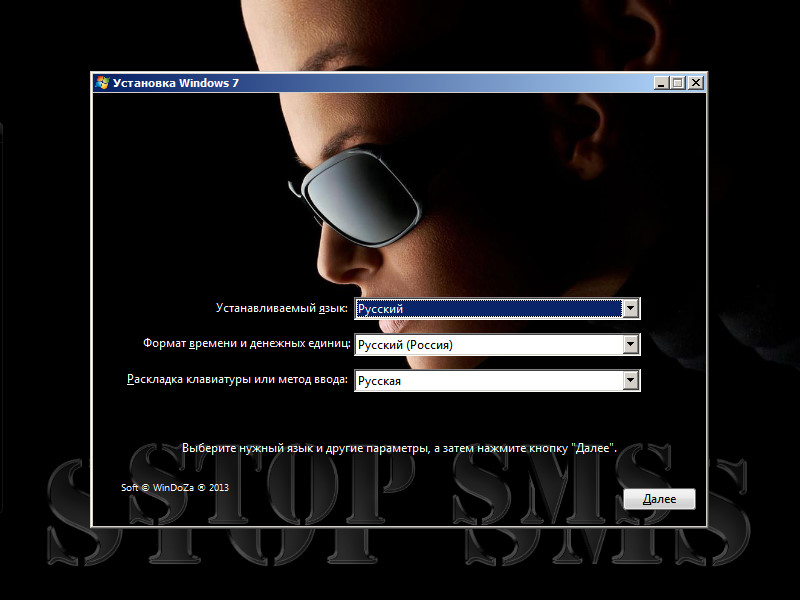Expand the Формат времени и денежных единиц arrow
The width and height of the screenshot is (800, 600).
(631, 344)
